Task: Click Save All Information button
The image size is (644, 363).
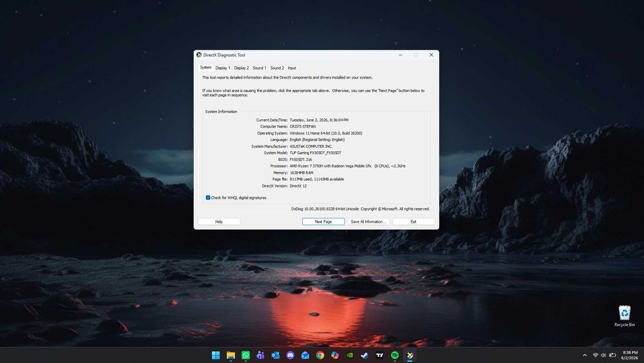Action: (x=368, y=222)
